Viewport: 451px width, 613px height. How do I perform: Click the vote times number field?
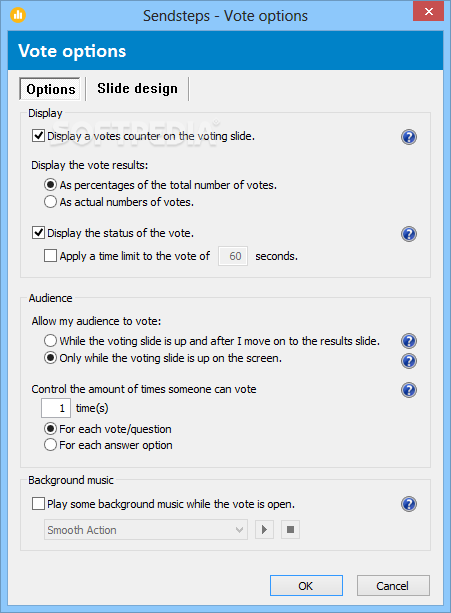56,408
